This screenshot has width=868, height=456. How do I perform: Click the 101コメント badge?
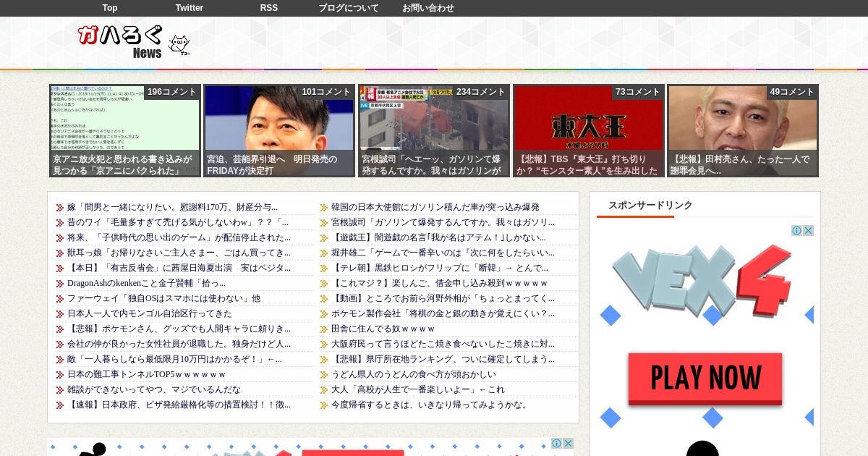(x=326, y=92)
